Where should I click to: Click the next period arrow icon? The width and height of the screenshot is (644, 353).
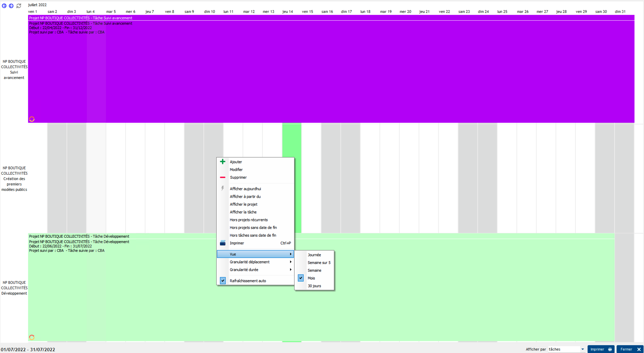pyautogui.click(x=11, y=6)
